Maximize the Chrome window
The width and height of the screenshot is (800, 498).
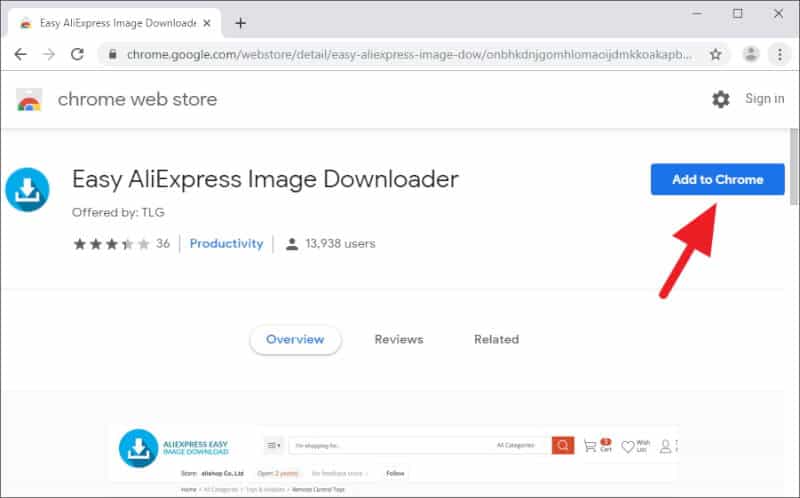(738, 14)
